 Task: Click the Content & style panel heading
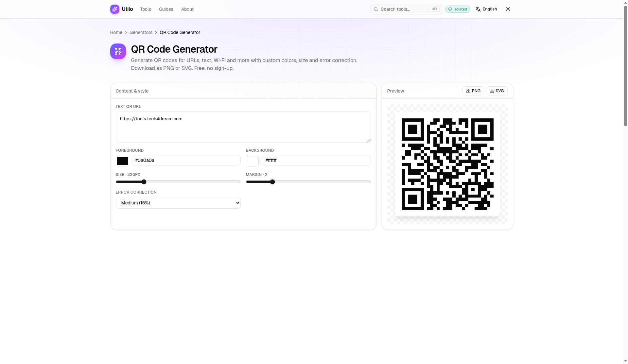click(x=132, y=91)
